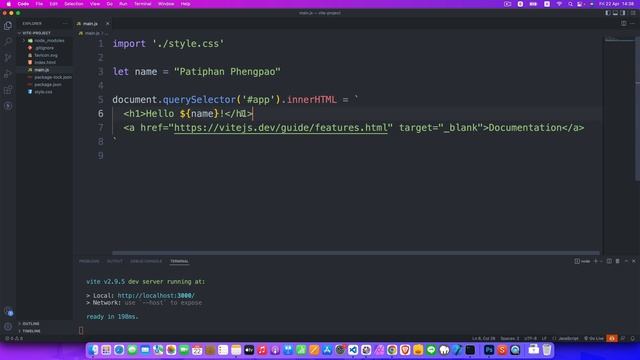640x360 pixels.
Task: Add a new terminal with plus icon
Action: (596, 261)
